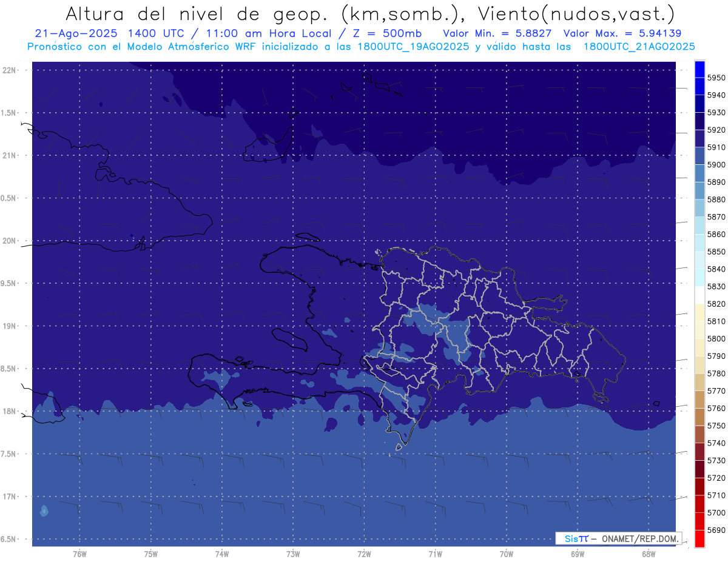728x562 pixels.
Task: Click the 'SisTT' logo text
Action: click(x=576, y=538)
